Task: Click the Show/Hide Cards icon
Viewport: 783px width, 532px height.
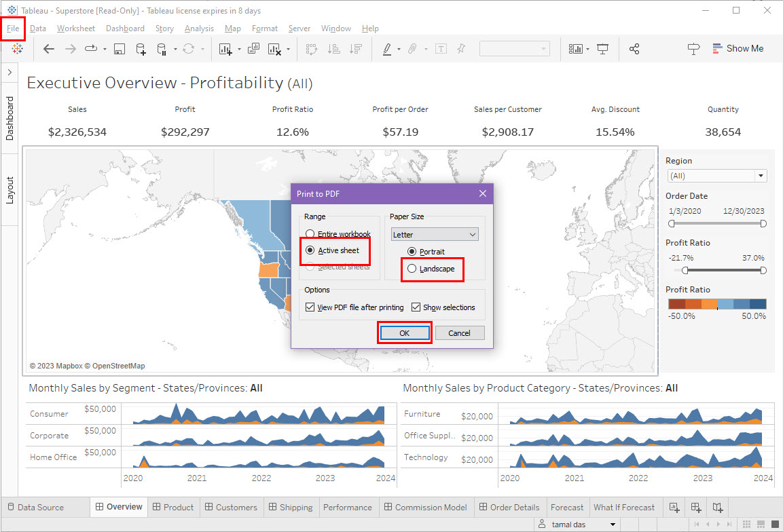Action: tap(576, 48)
